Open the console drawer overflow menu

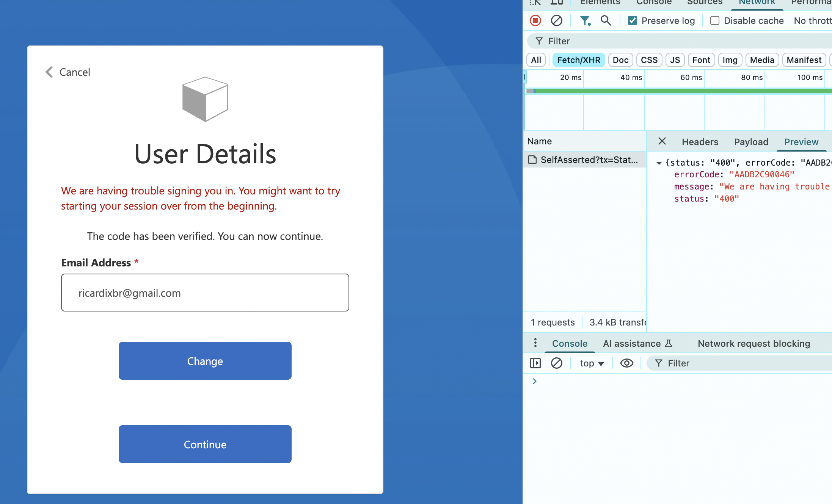click(535, 343)
